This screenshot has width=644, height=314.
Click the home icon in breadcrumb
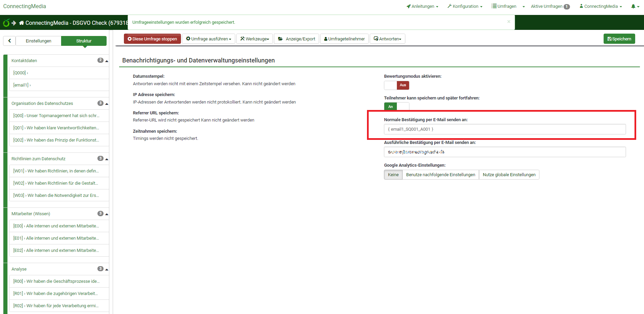22,23
